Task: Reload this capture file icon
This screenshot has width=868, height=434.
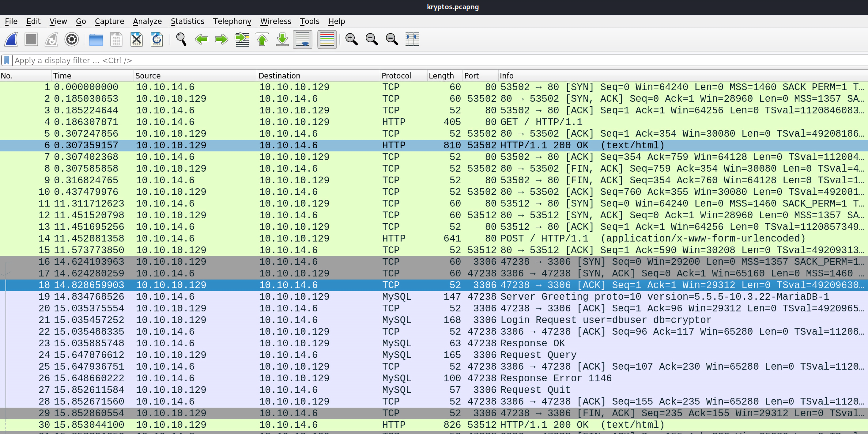Action: tap(157, 40)
